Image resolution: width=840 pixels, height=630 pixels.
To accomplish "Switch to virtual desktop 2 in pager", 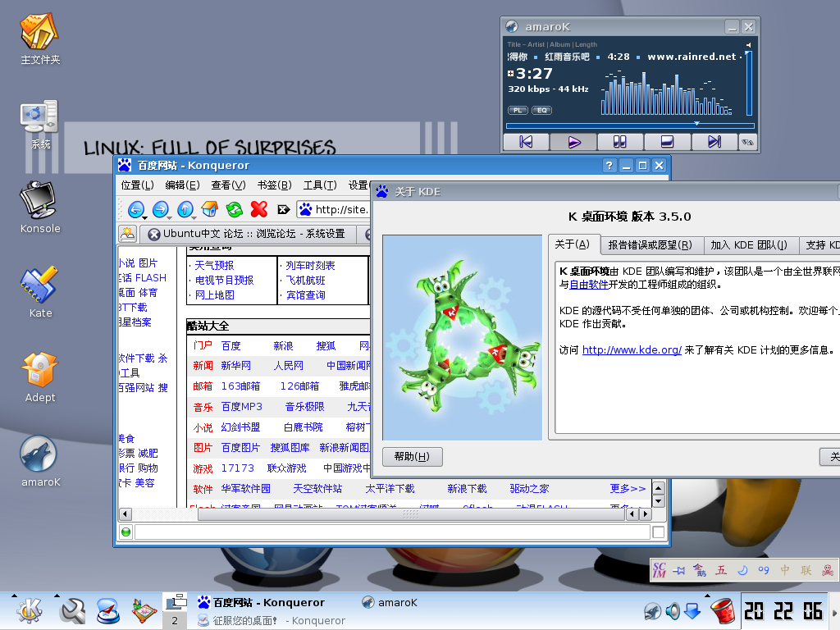I will 175,620.
